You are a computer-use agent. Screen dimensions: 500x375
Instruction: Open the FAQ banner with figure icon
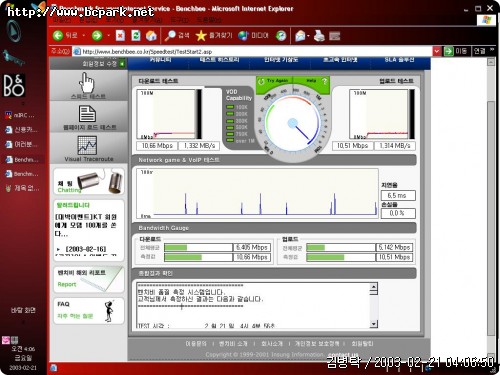click(x=89, y=311)
